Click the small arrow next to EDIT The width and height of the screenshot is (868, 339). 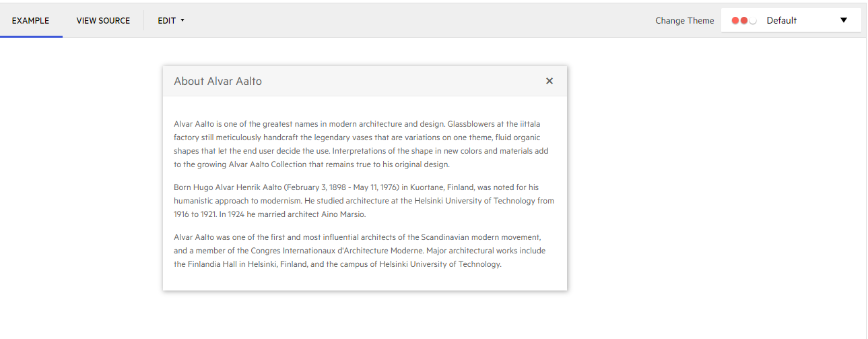click(x=182, y=20)
